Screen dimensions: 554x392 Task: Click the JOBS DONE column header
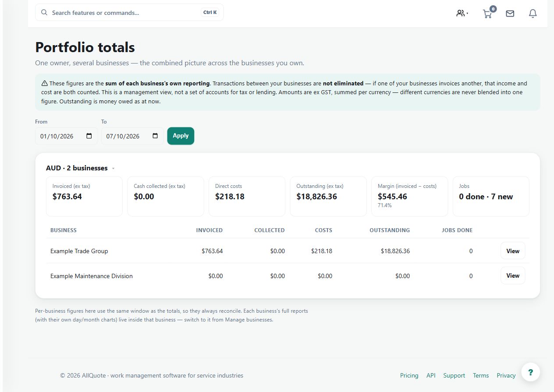click(457, 230)
